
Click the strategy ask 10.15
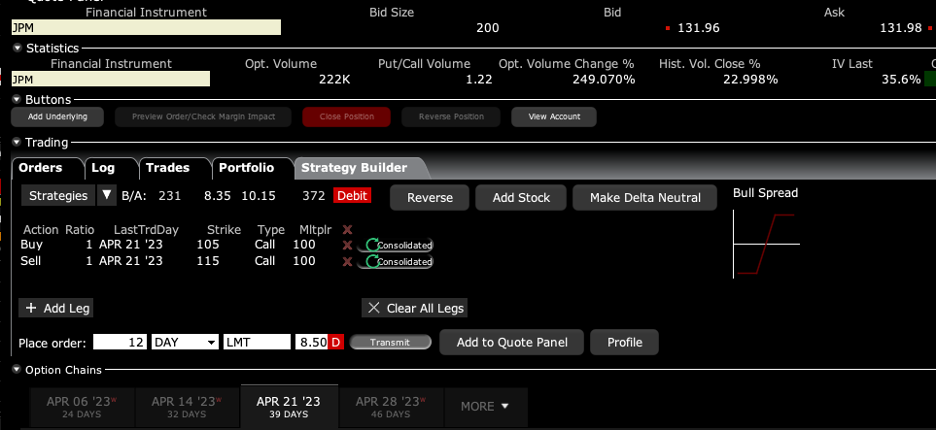[258, 195]
